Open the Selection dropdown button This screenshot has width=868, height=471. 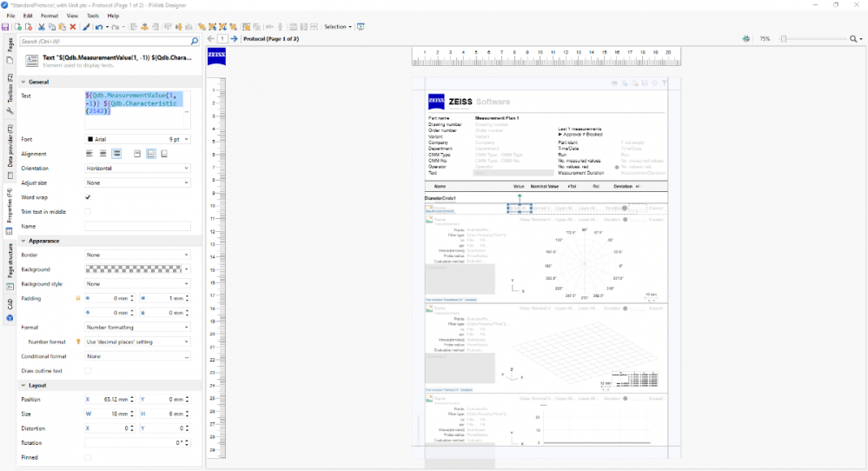point(337,27)
